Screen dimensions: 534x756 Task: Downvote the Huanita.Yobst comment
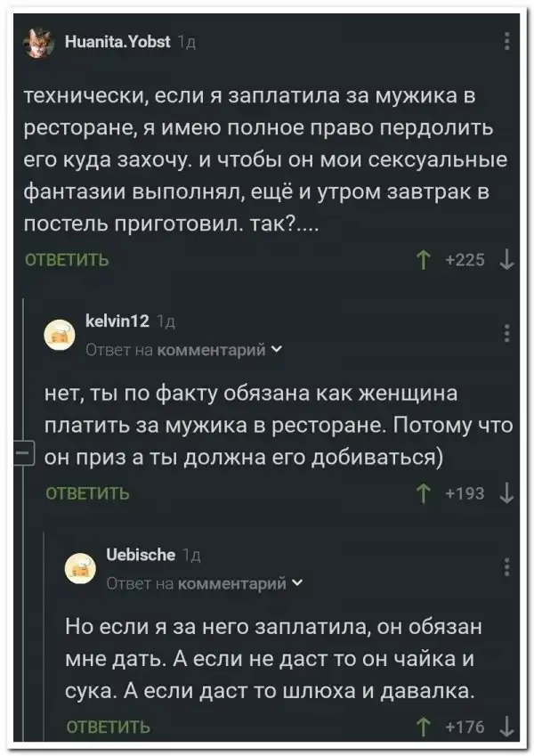point(505,260)
